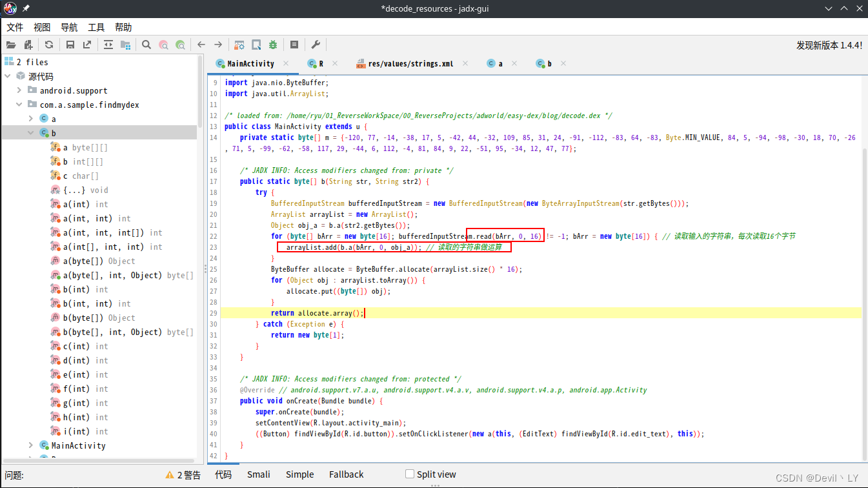
Task: Switch to Fallback view mode
Action: click(347, 474)
